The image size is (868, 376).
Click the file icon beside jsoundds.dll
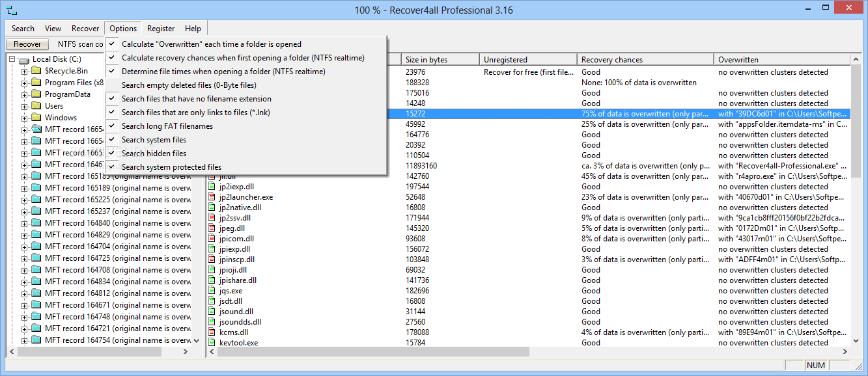pyautogui.click(x=212, y=322)
